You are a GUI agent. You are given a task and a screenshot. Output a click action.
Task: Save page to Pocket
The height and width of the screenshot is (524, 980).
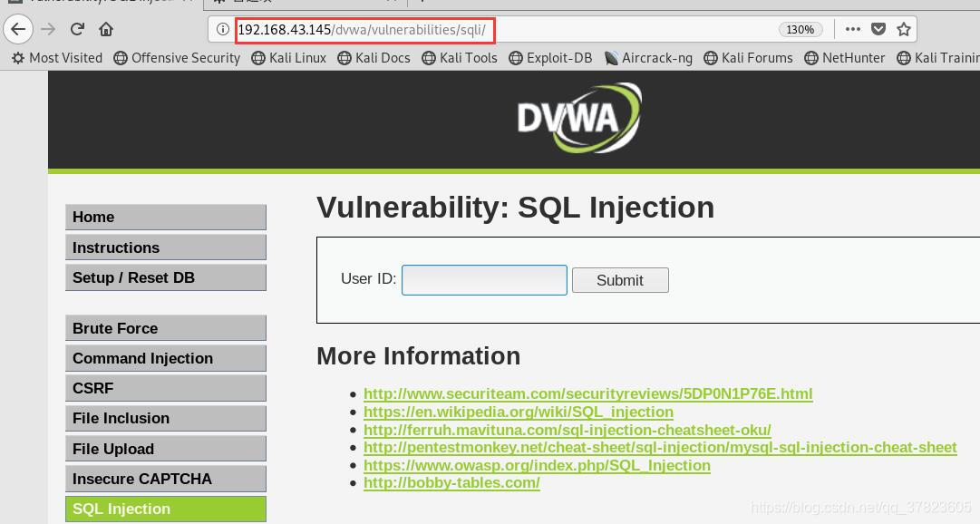[878, 29]
